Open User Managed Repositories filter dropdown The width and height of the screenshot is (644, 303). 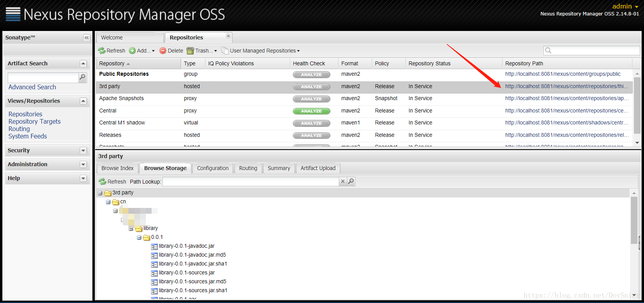(x=261, y=51)
